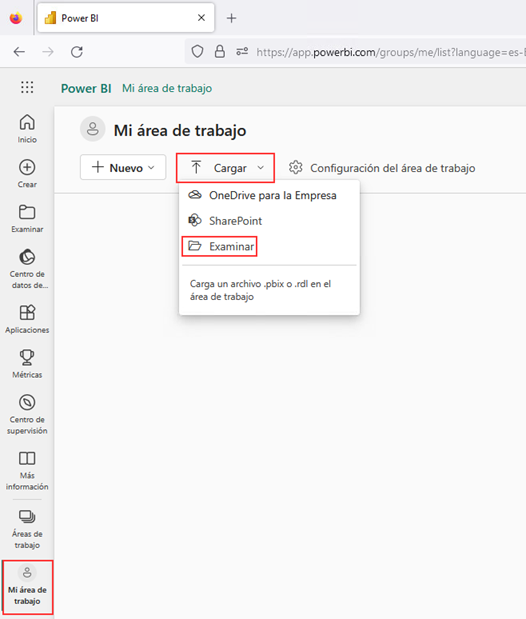This screenshot has height=619, width=526.
Task: Click the Mi área de trabajo page title
Action: click(180, 130)
